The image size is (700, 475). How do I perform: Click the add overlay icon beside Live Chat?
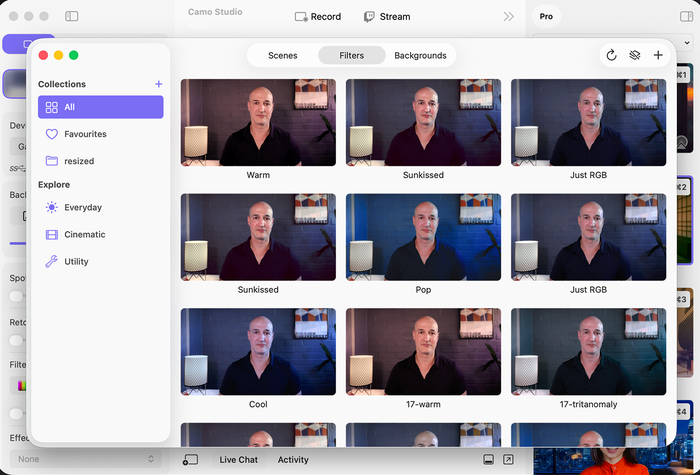point(190,460)
